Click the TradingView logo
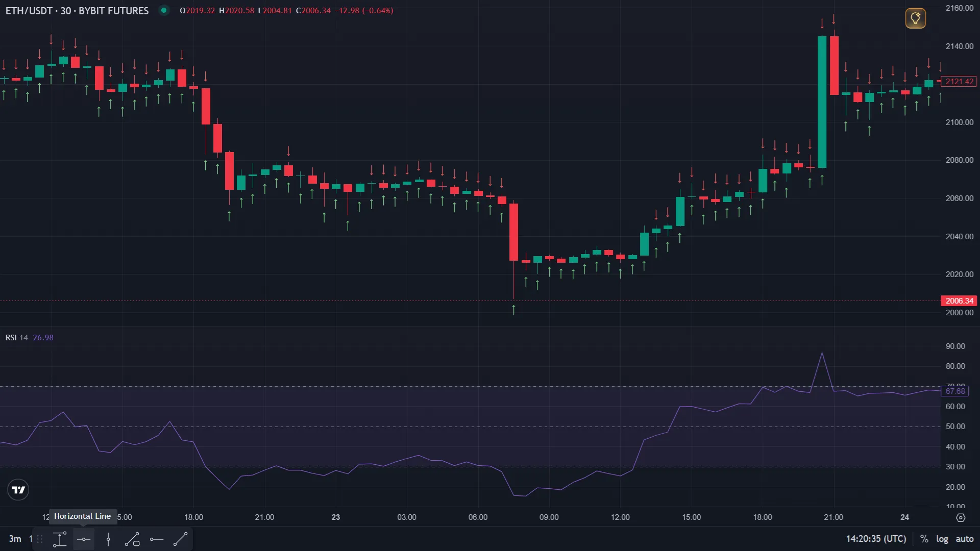 pyautogui.click(x=18, y=490)
